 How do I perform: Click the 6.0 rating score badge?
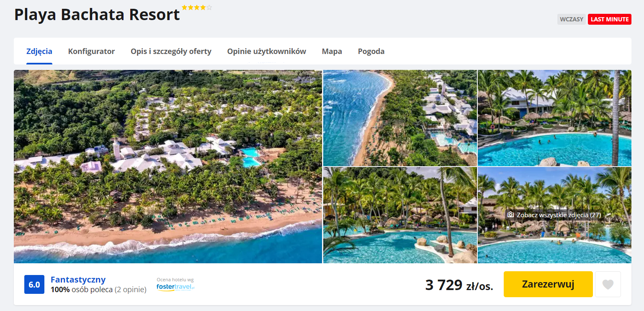[x=34, y=285]
